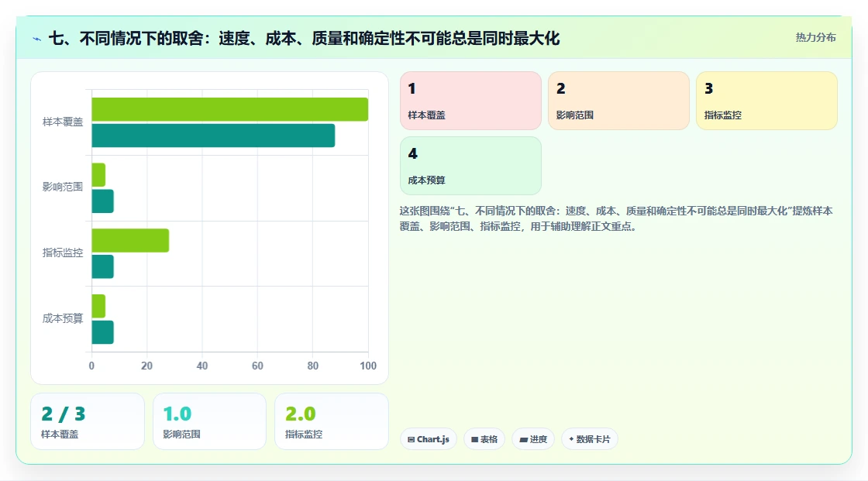Select card 2 影响范围

click(x=618, y=101)
